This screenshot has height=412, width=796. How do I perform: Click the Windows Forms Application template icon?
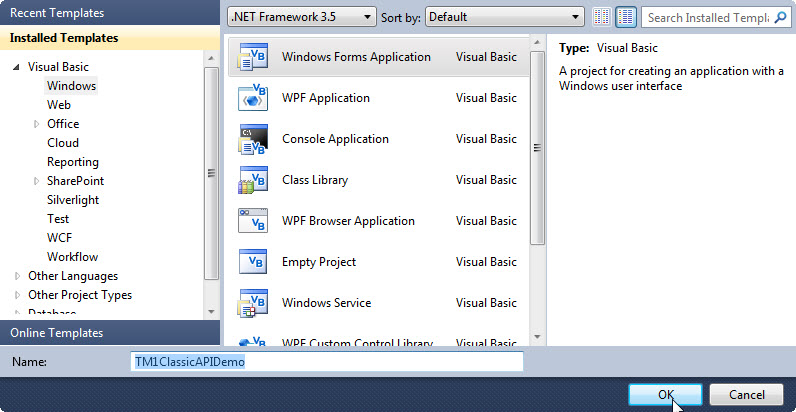click(253, 57)
